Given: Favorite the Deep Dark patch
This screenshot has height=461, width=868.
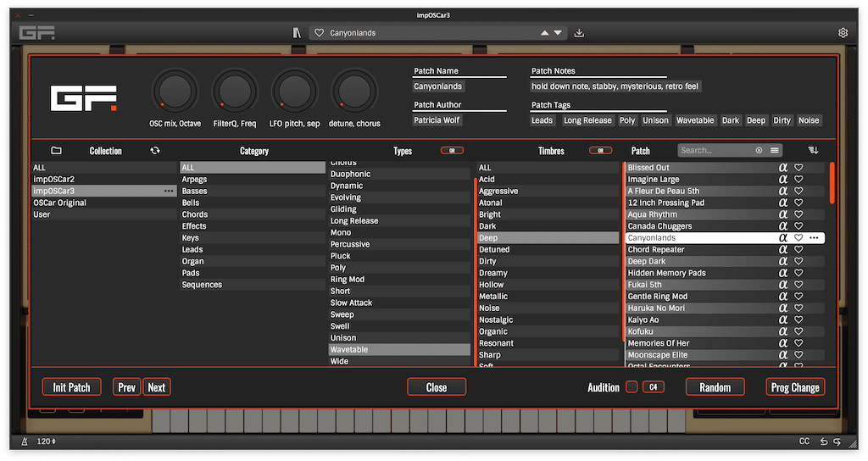Looking at the screenshot, I should point(798,261).
